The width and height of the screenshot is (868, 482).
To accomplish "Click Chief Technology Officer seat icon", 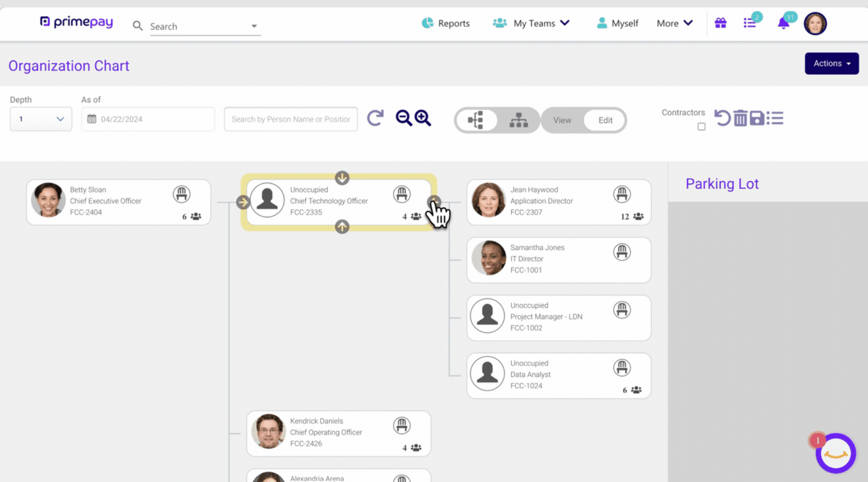I will tap(402, 194).
